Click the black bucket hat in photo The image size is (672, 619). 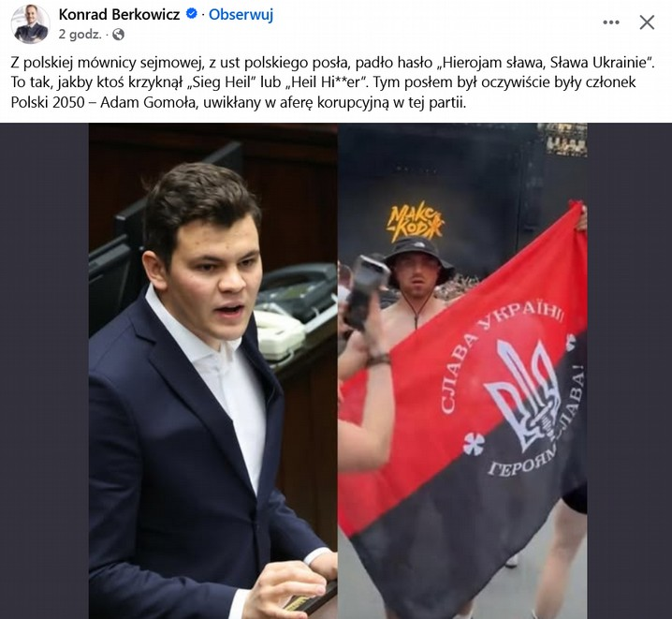(417, 257)
